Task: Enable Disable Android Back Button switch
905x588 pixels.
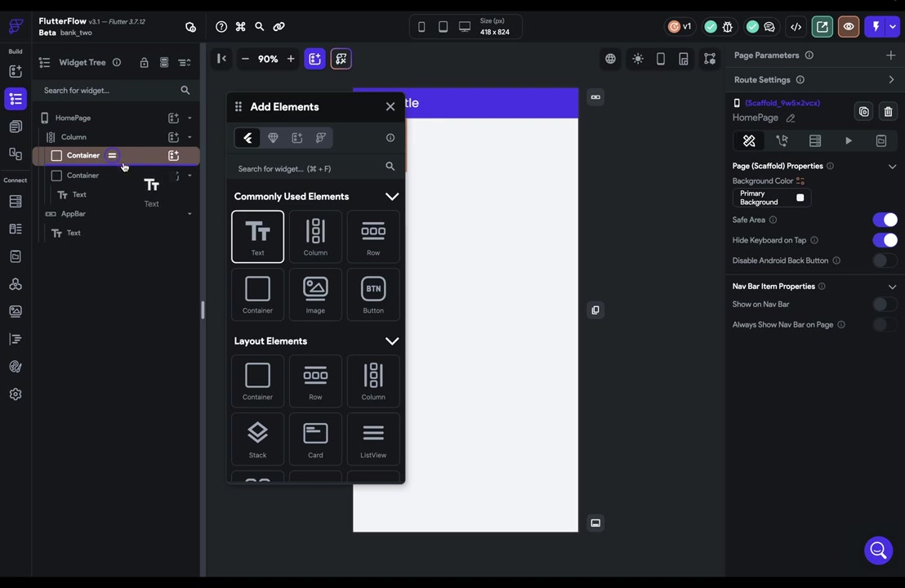Action: [x=885, y=261]
